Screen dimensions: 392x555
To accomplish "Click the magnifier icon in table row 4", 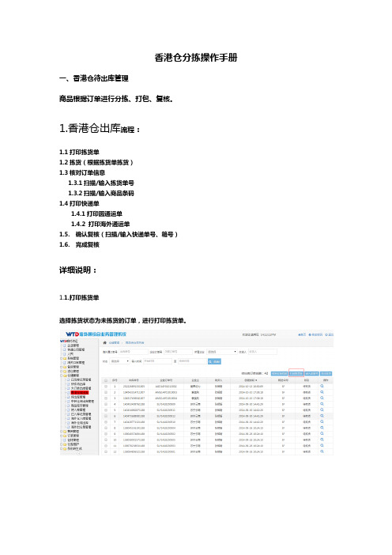I will [x=322, y=404].
